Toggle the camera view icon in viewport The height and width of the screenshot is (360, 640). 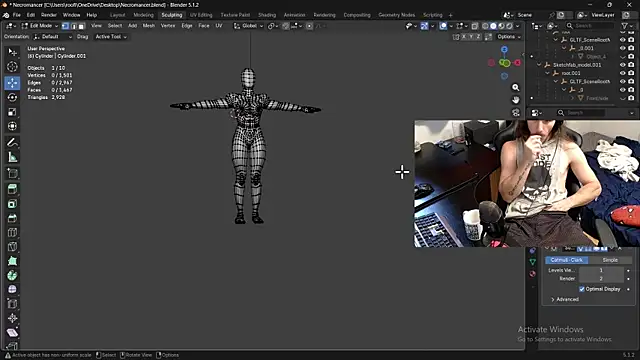(516, 113)
